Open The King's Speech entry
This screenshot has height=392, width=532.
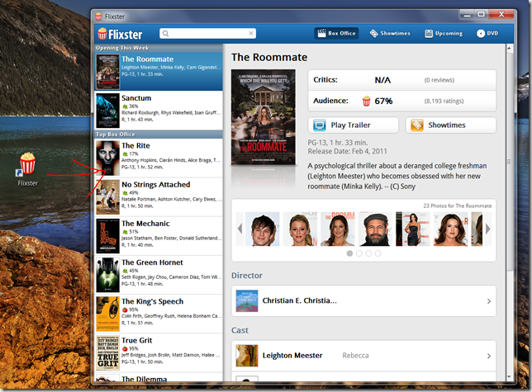159,314
